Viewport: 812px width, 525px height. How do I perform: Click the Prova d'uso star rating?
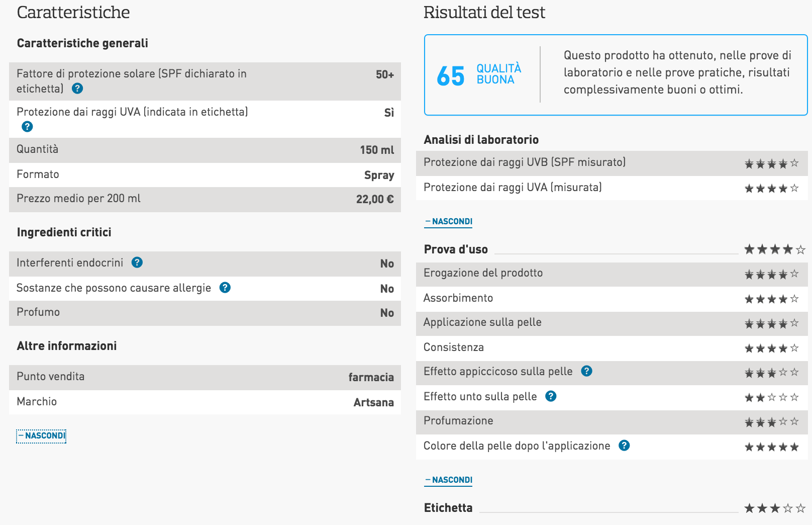pyautogui.click(x=775, y=249)
